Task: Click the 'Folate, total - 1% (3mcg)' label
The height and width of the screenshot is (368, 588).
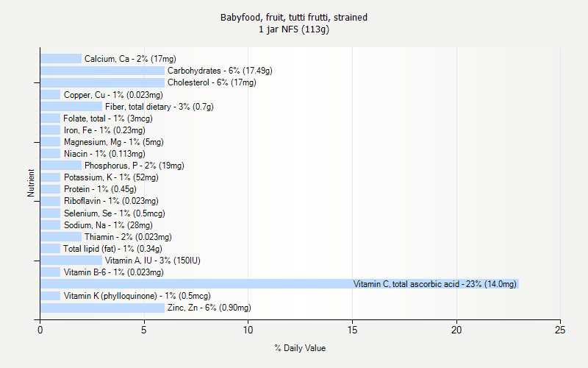Action: (108, 118)
